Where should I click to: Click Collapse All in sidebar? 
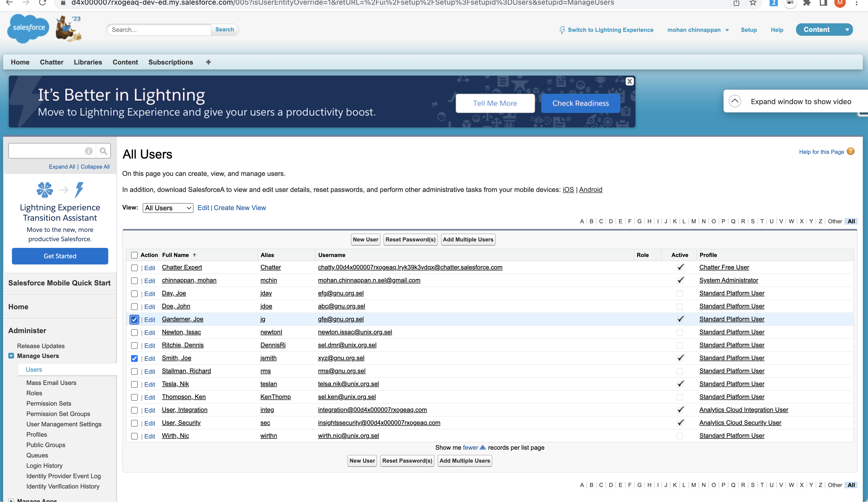tap(95, 166)
